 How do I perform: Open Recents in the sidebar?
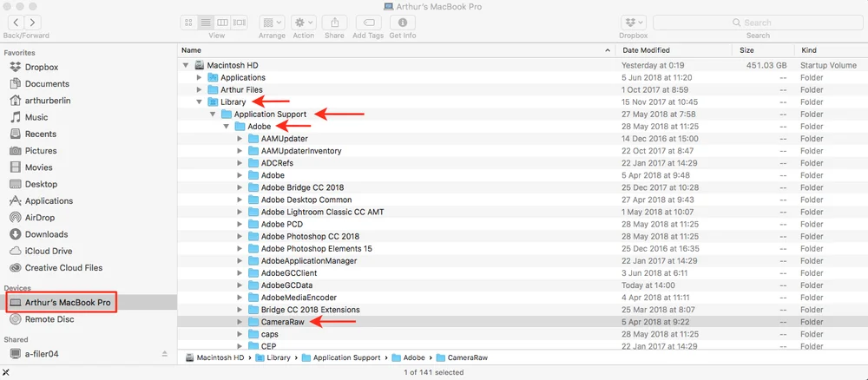tap(40, 134)
